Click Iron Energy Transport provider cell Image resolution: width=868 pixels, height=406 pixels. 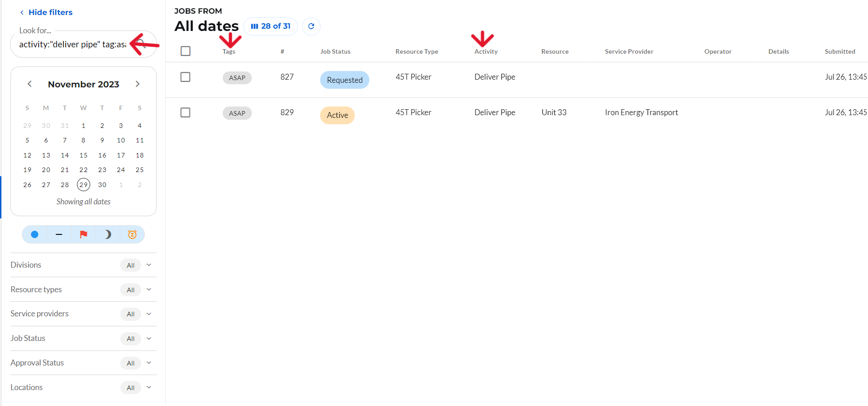[x=641, y=112]
